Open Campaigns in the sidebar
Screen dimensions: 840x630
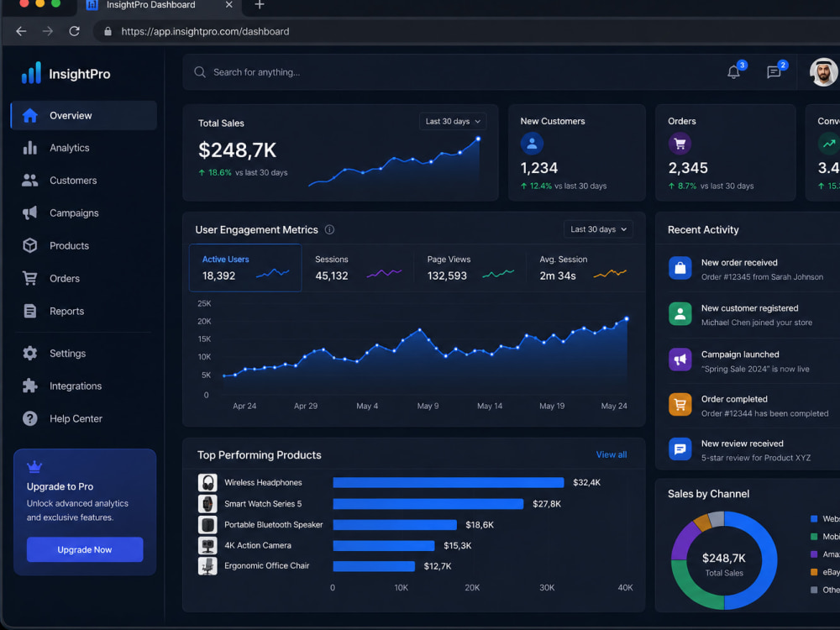click(x=83, y=213)
